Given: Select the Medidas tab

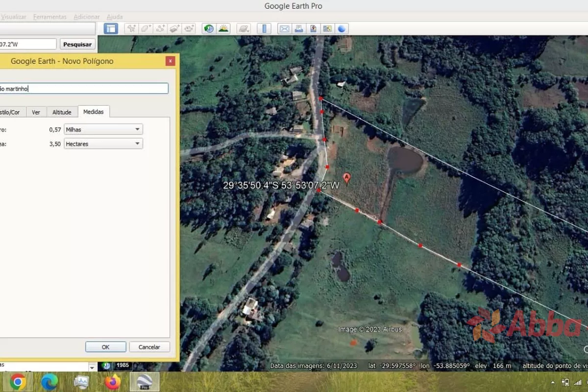Looking at the screenshot, I should coord(93,112).
